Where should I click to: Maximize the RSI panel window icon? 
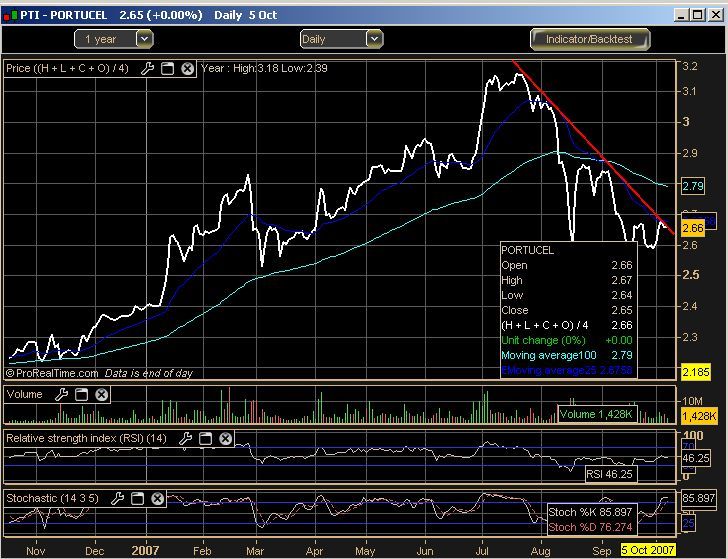click(205, 438)
